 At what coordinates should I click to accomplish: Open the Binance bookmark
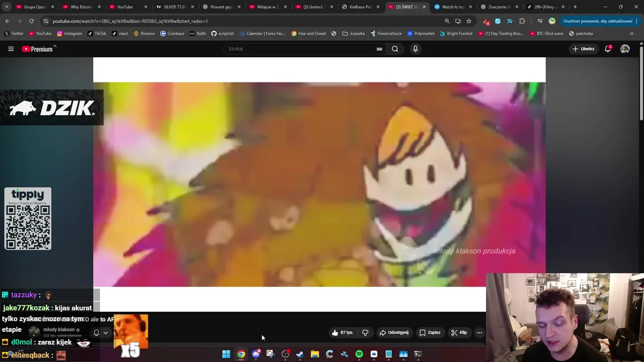click(144, 33)
